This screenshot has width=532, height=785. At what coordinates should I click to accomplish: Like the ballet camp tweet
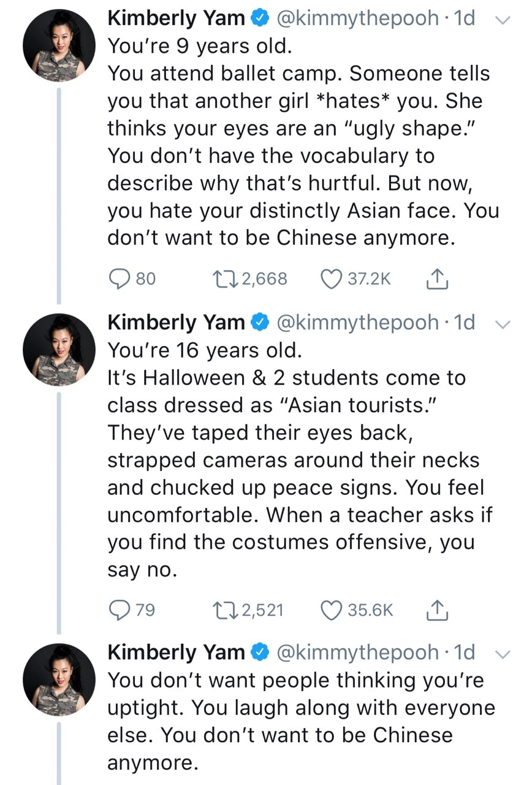(331, 279)
